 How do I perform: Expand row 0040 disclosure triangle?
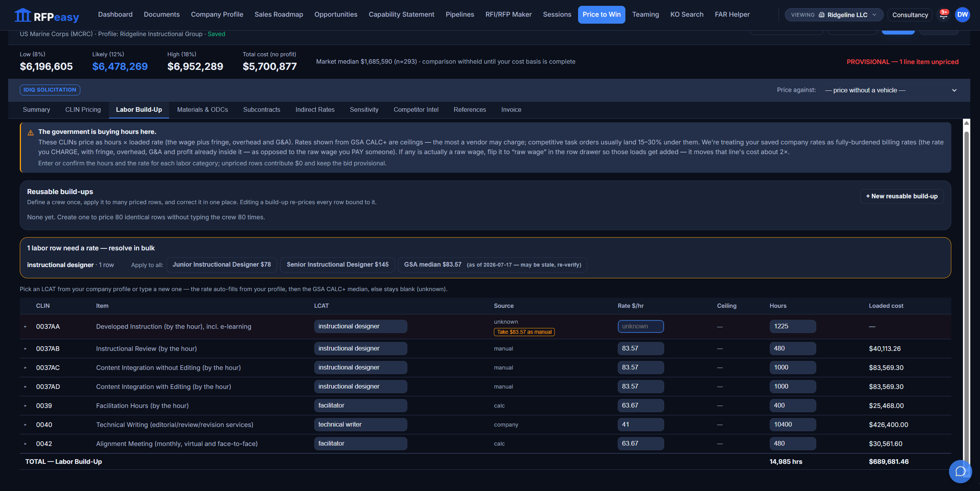coord(26,425)
